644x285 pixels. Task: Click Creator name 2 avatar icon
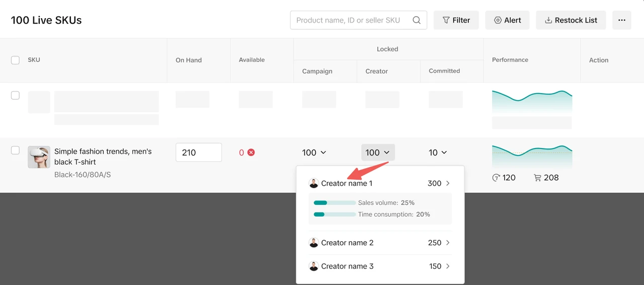313,243
